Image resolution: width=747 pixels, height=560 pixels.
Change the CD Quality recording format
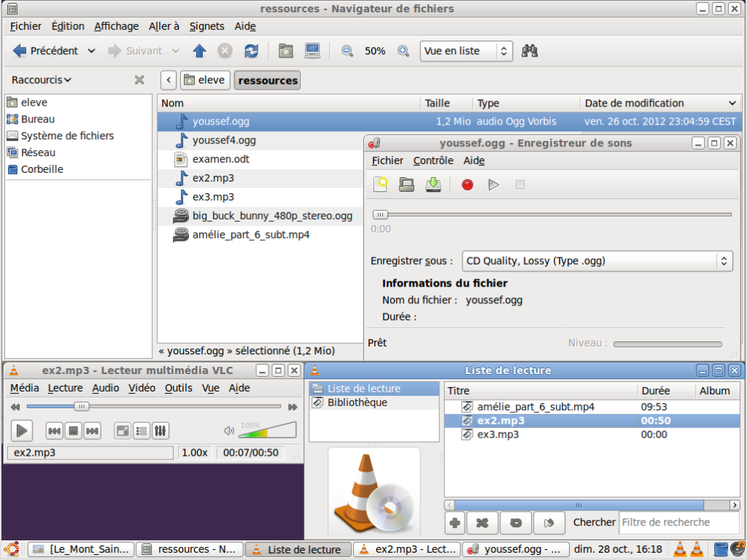coord(597,260)
